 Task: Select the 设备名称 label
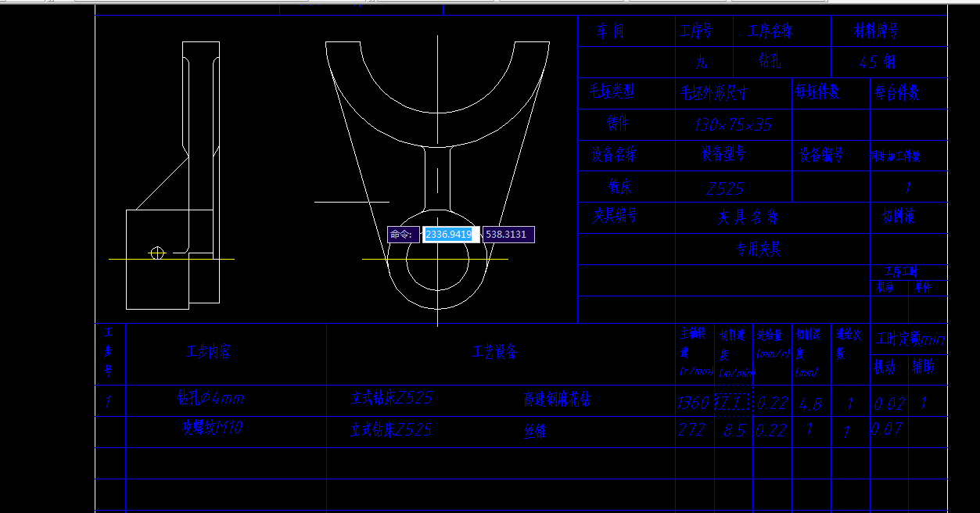[613, 155]
